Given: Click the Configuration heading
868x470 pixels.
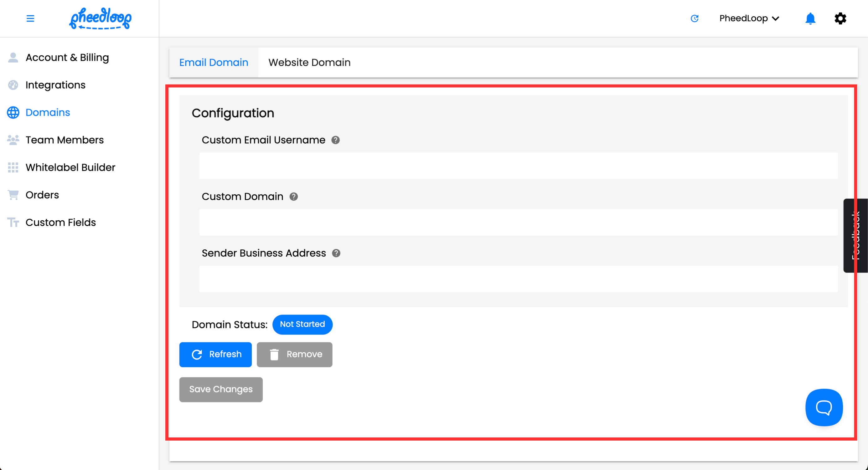Looking at the screenshot, I should 233,113.
